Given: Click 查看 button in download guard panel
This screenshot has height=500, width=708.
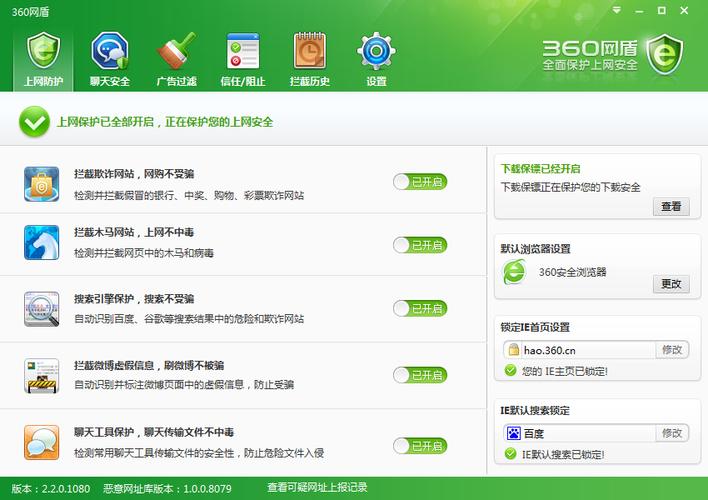Looking at the screenshot, I should click(x=671, y=206).
